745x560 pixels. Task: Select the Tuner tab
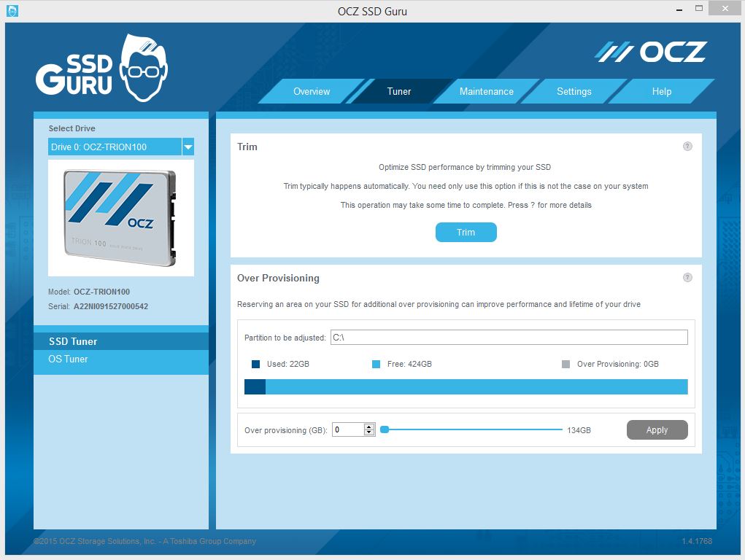coord(398,91)
